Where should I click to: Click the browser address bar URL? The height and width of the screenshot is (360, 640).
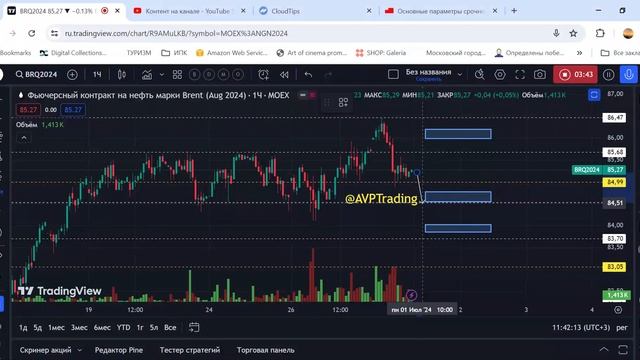coord(176,33)
